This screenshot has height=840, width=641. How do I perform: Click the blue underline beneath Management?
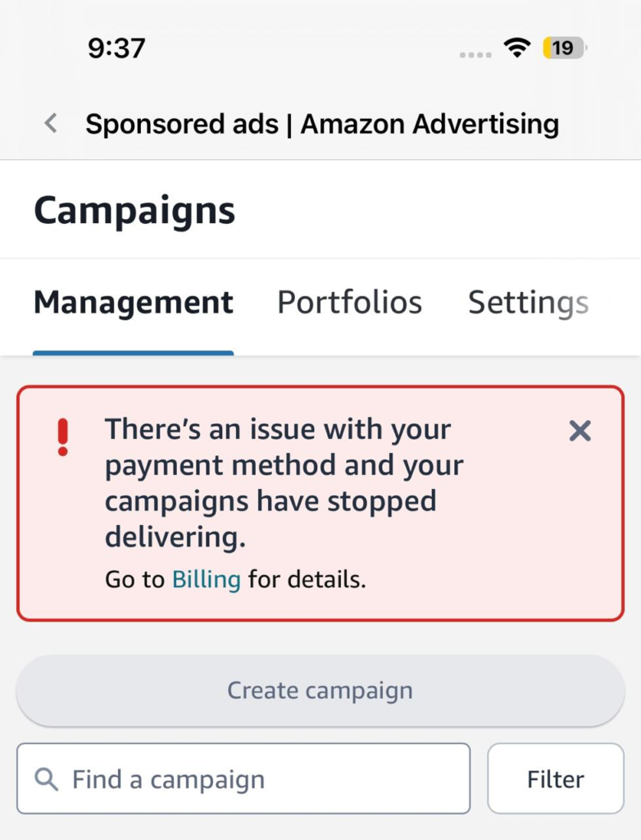[133, 353]
